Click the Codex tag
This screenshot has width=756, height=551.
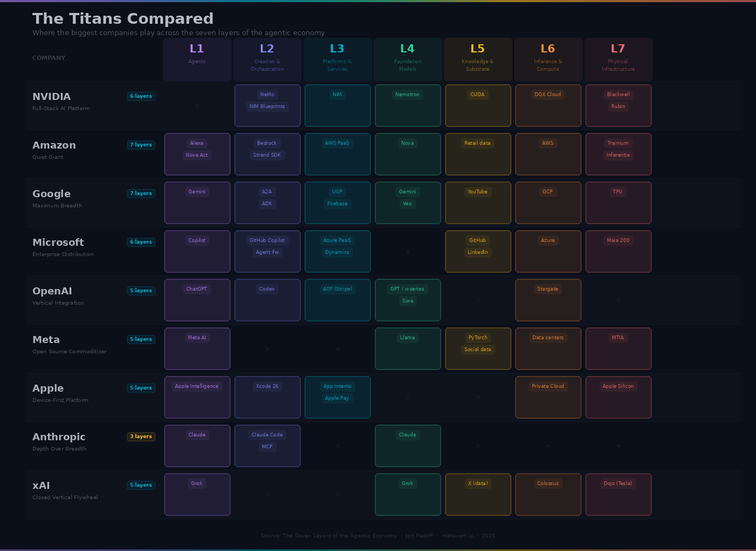pyautogui.click(x=267, y=289)
